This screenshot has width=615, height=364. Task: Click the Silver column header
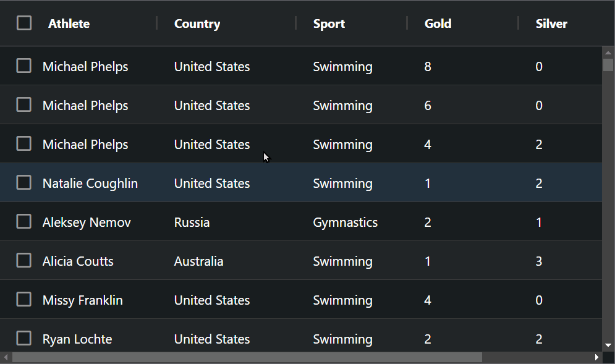[551, 23]
